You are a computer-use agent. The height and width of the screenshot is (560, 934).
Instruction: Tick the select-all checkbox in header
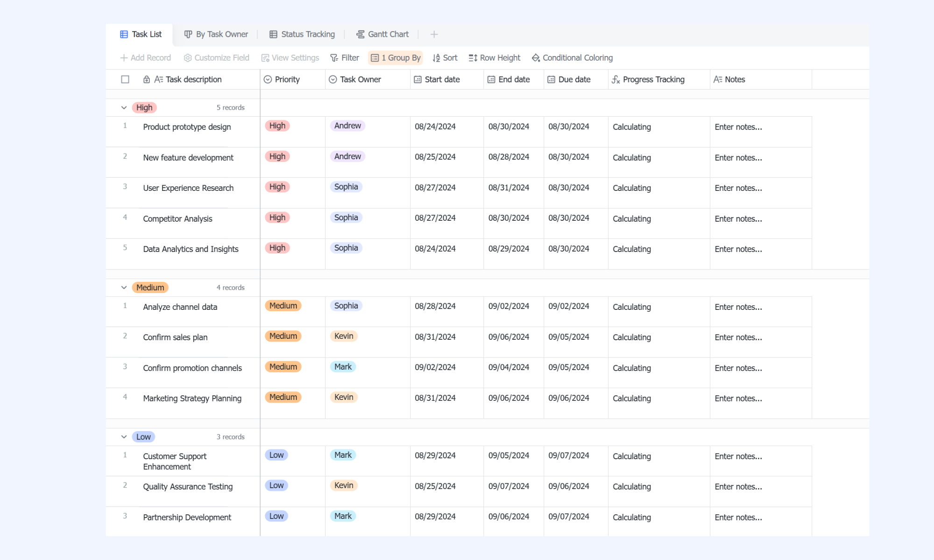click(125, 79)
